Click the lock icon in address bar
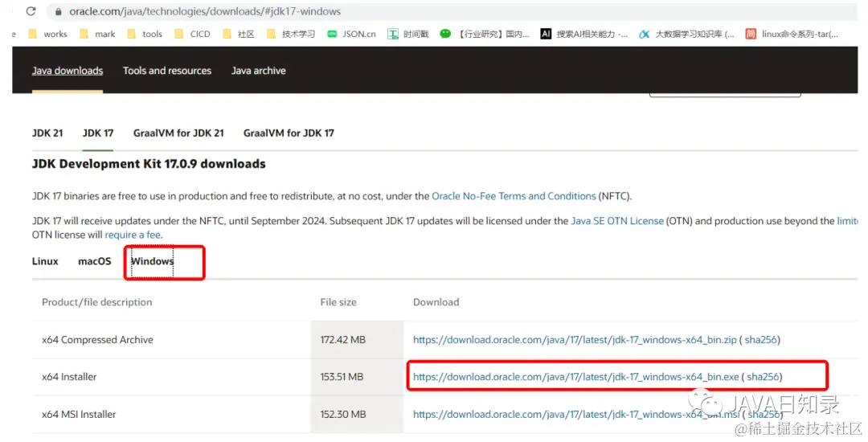868x442 pixels. pyautogui.click(x=58, y=11)
